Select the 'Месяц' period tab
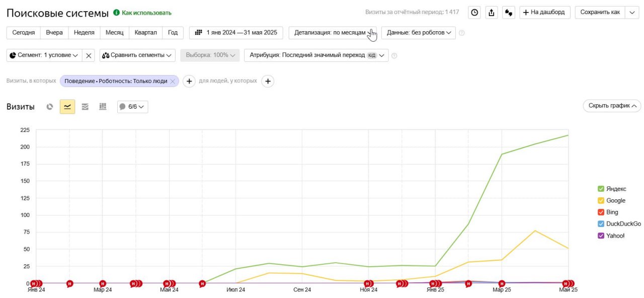The height and width of the screenshot is (298, 644). (x=115, y=32)
